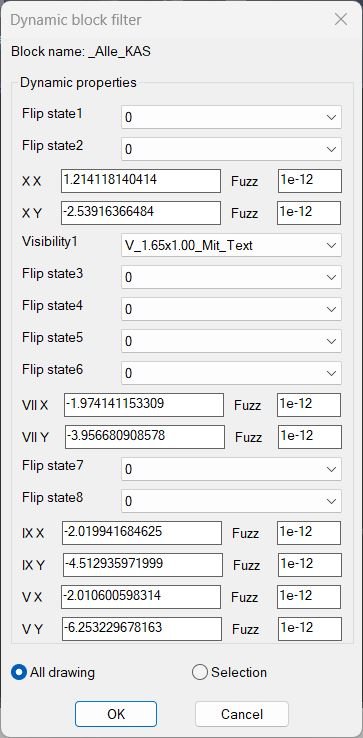Open the Flip state8 dropdown
Viewport: 363px width, 738px height.
(231, 501)
